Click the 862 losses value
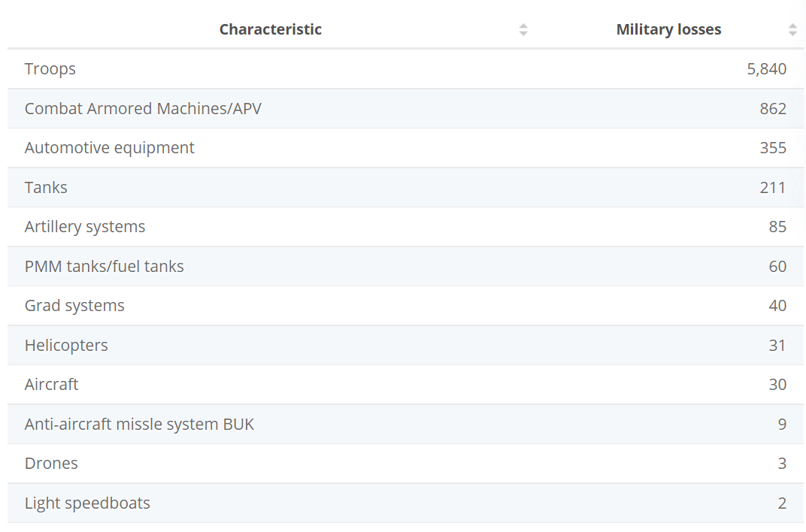 click(x=773, y=109)
